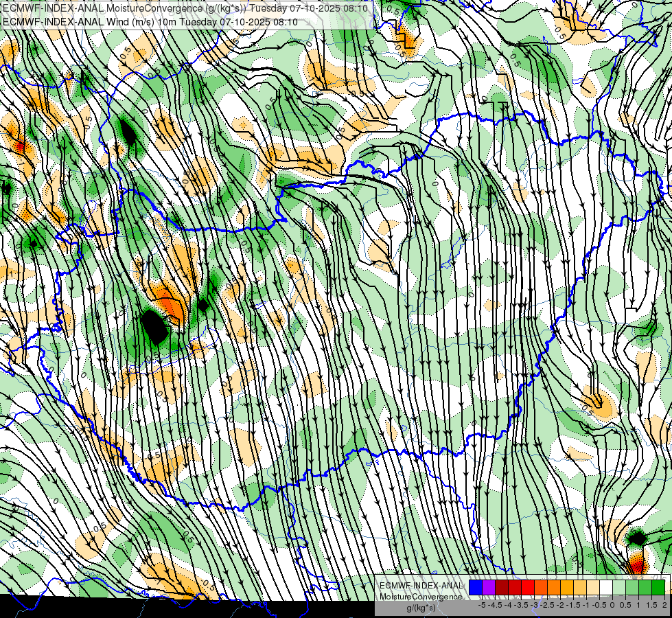Click the Wind (m/s) 10m title line
This screenshot has width=672, height=618.
pyautogui.click(x=150, y=21)
